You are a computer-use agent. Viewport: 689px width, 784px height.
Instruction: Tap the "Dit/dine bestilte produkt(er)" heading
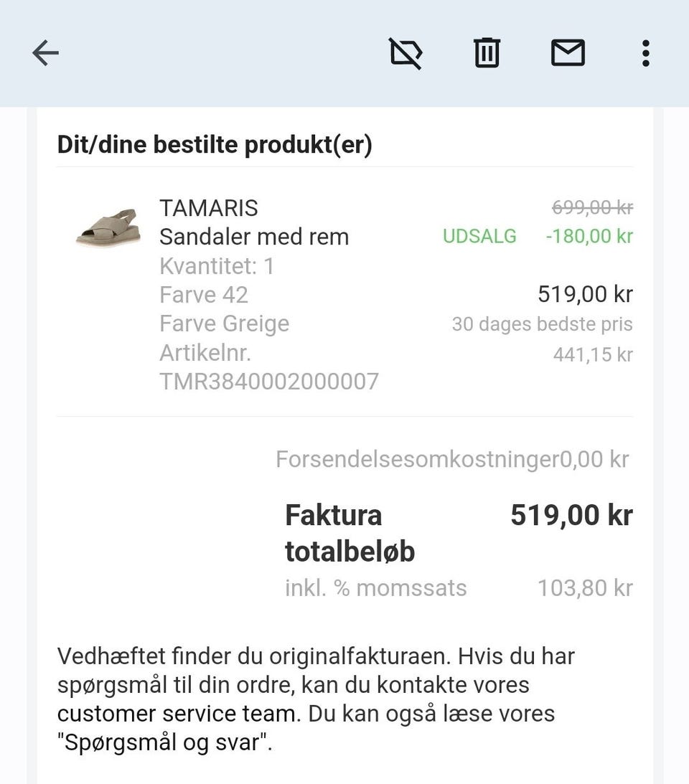click(215, 145)
